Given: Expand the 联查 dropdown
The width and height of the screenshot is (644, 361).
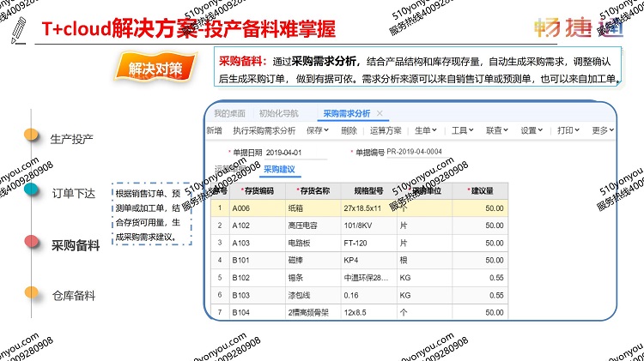Looking at the screenshot, I should [x=497, y=131].
